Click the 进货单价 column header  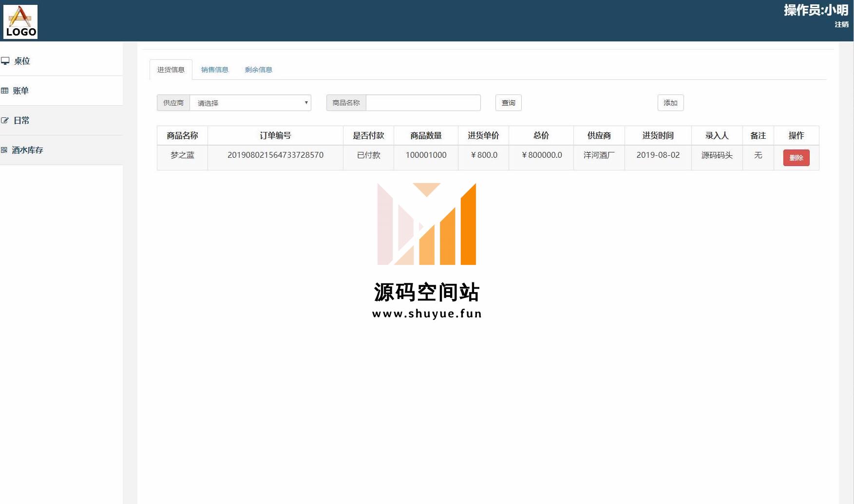pyautogui.click(x=484, y=135)
